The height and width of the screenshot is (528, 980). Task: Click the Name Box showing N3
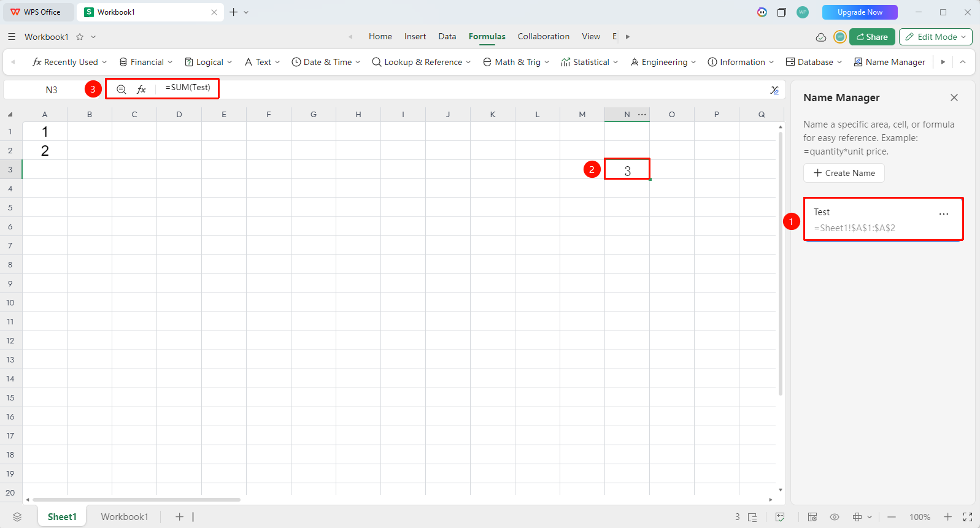(x=52, y=90)
